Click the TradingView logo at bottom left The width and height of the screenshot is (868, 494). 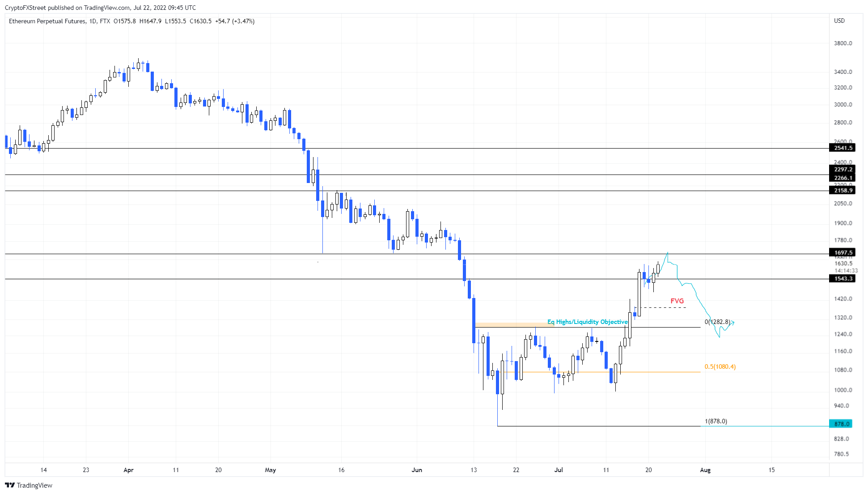29,485
